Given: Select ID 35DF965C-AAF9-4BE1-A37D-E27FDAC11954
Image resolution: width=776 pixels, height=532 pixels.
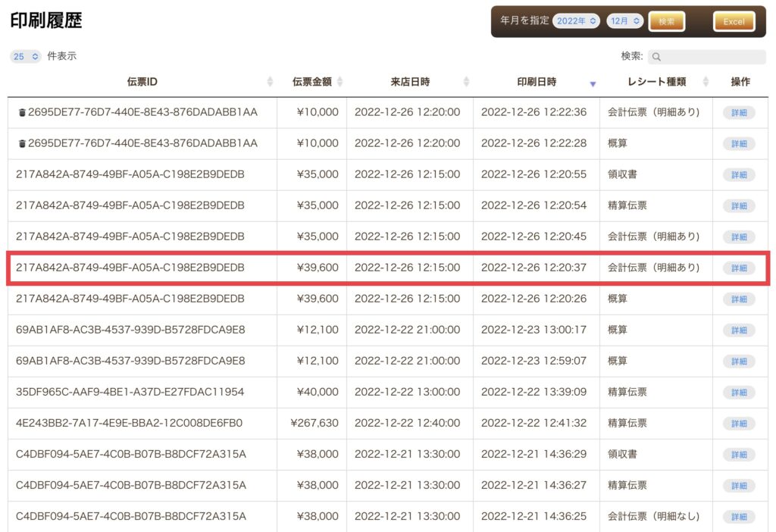Looking at the screenshot, I should point(130,392).
